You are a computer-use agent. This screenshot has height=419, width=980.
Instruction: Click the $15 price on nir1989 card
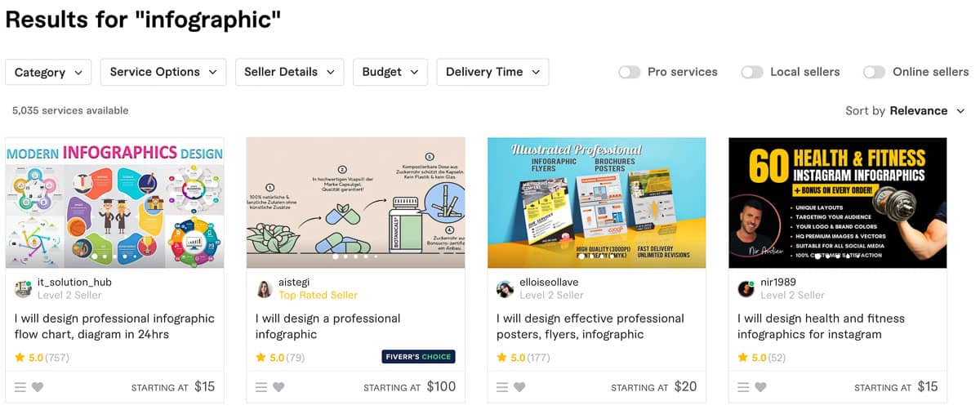click(x=928, y=386)
